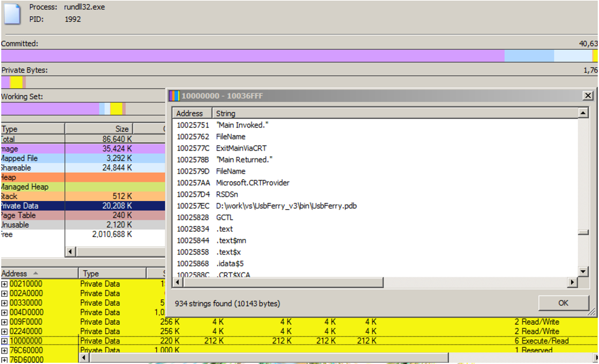
Task: Expand the 004D0000 Private Data entry
Action: pyautogui.click(x=4, y=312)
